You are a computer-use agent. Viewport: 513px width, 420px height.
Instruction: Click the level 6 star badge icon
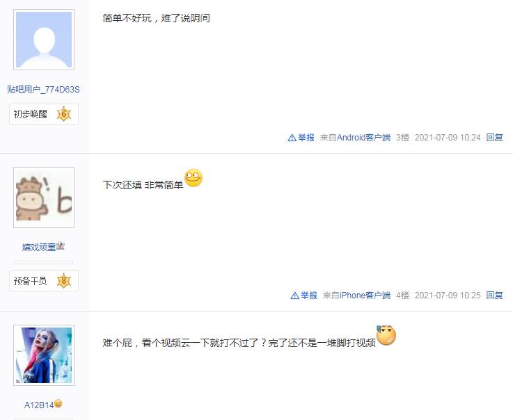pyautogui.click(x=64, y=114)
